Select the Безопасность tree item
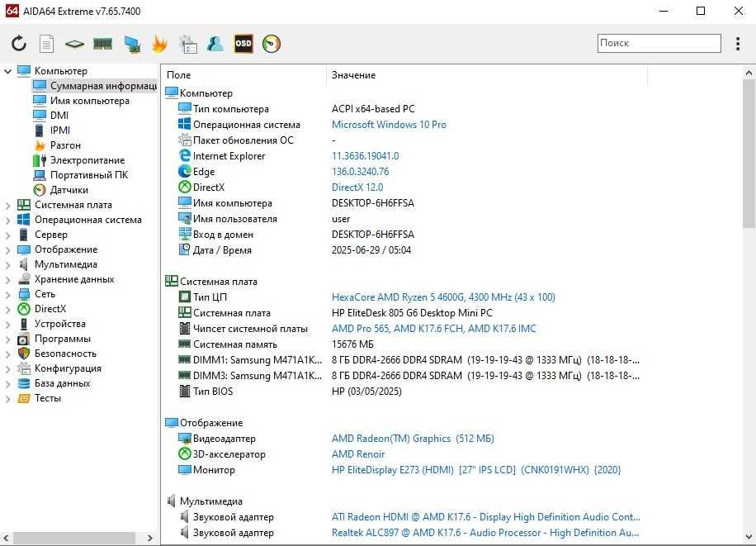The height and width of the screenshot is (546, 756). (65, 354)
